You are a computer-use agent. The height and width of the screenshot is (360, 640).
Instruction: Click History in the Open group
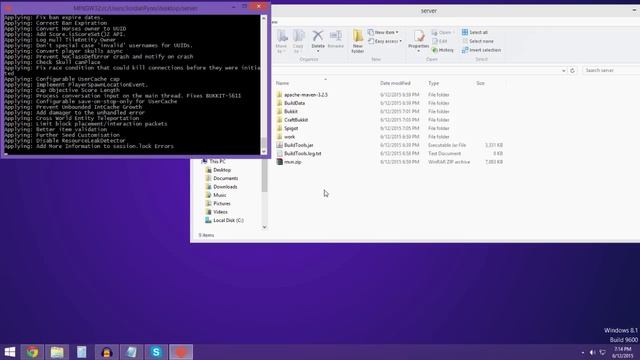(443, 50)
